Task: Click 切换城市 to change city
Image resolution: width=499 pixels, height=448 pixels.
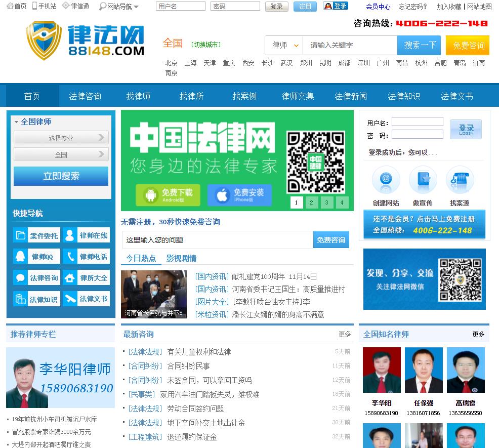Action: point(206,45)
